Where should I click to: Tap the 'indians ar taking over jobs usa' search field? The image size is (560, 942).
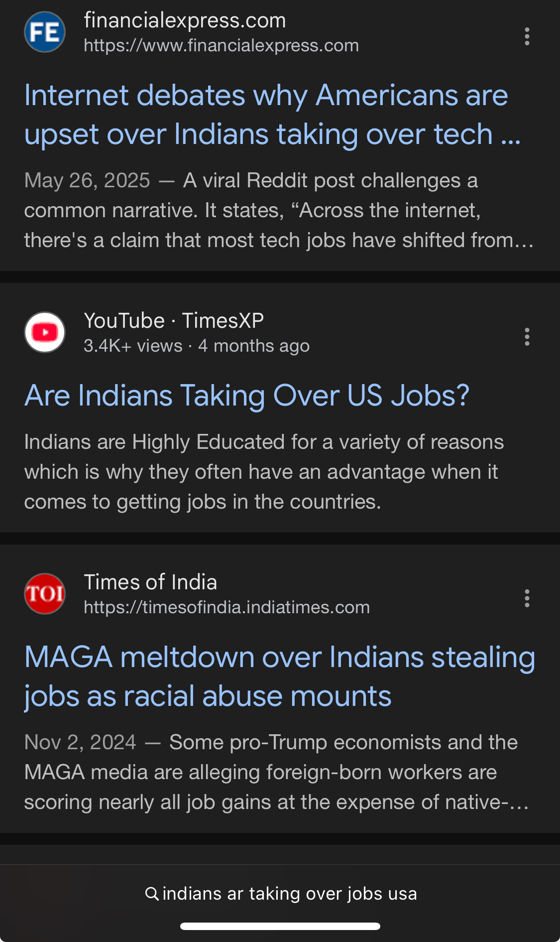point(289,893)
